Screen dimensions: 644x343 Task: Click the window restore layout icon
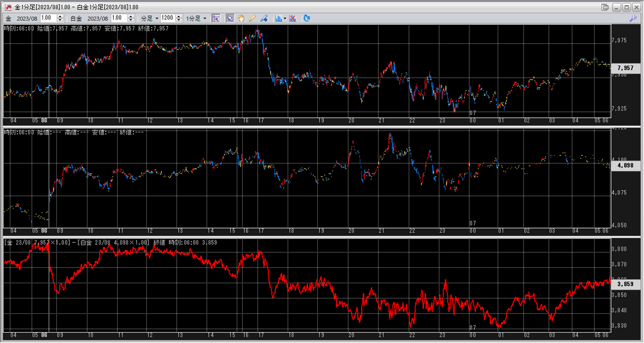[605, 7]
